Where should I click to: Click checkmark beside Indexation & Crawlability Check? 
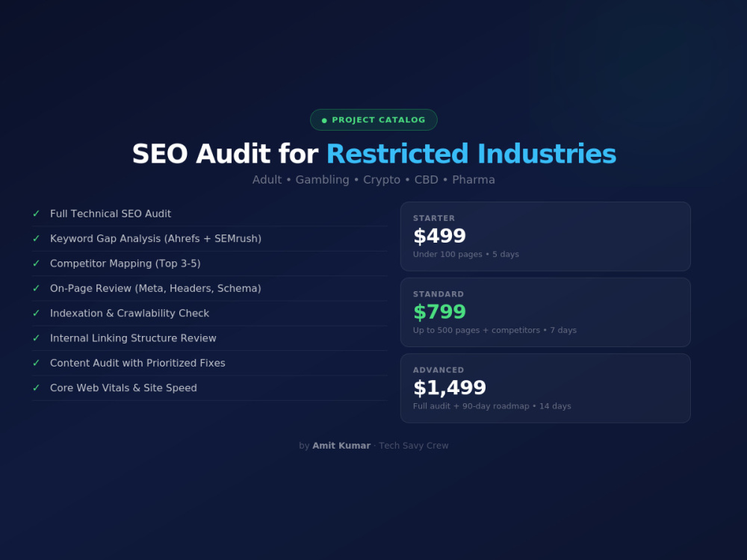(36, 313)
